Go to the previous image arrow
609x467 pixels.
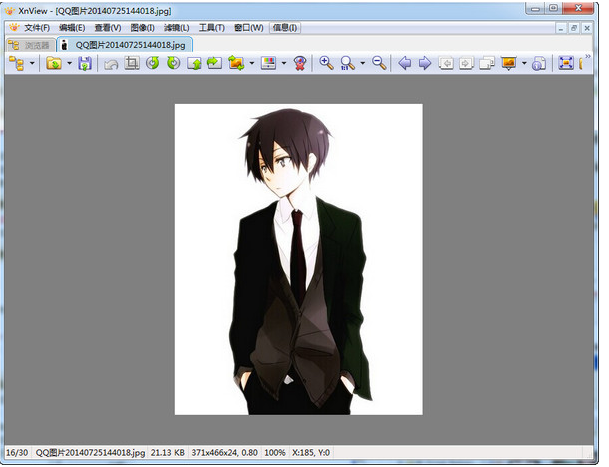[405, 63]
